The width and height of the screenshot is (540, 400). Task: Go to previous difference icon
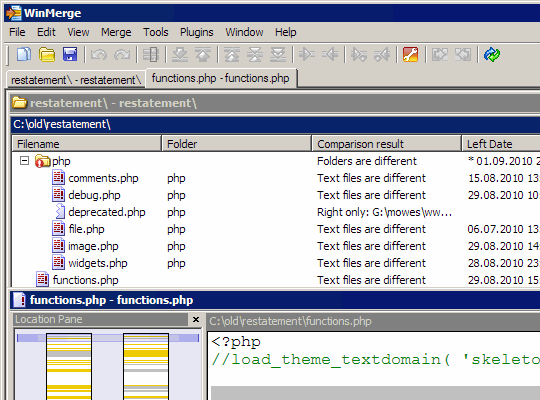click(203, 54)
